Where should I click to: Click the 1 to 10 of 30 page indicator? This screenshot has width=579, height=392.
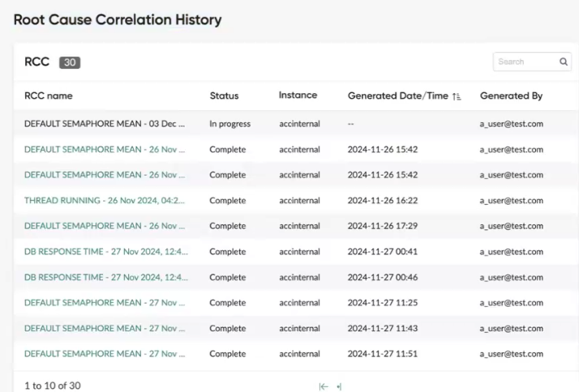(x=53, y=386)
